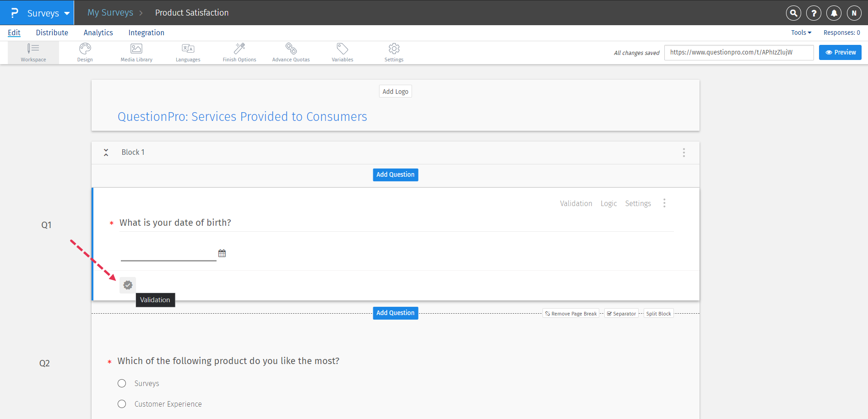868x419 pixels.
Task: Open the Tools dropdown
Action: 801,33
